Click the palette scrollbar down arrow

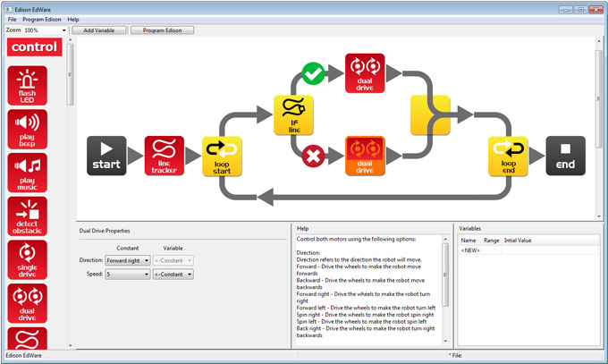(x=70, y=345)
